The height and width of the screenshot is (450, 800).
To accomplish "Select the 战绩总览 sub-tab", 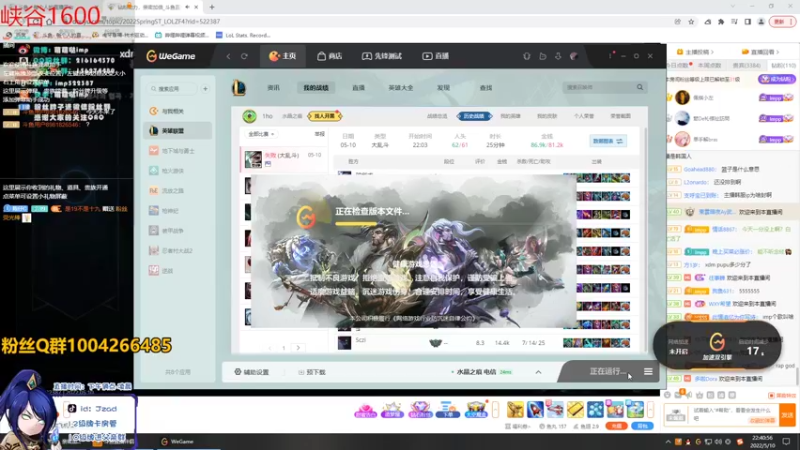I will pos(437,116).
